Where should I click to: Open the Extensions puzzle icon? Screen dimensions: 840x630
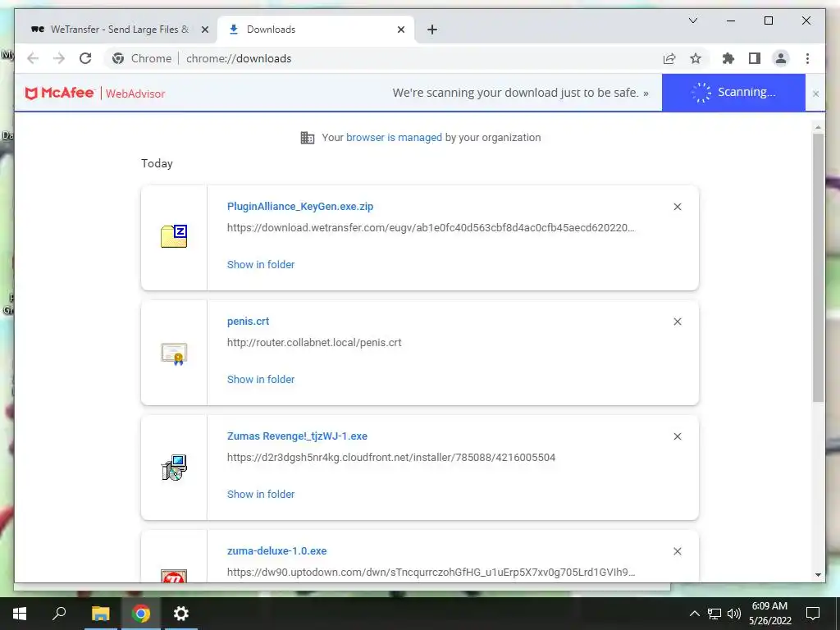click(x=728, y=58)
